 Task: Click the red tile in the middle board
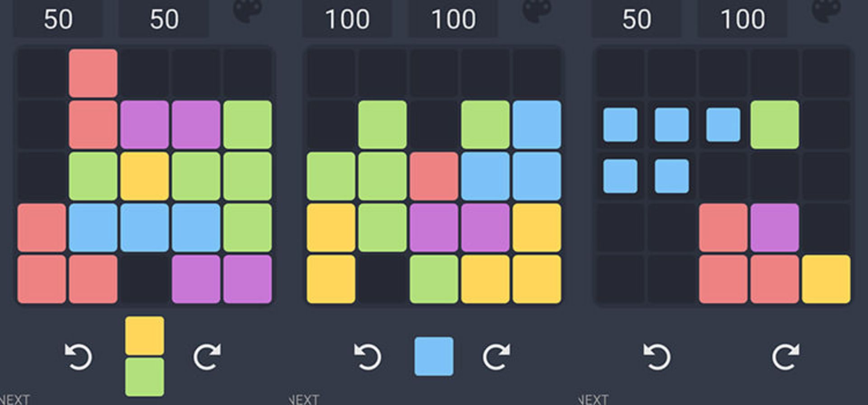pyautogui.click(x=434, y=176)
